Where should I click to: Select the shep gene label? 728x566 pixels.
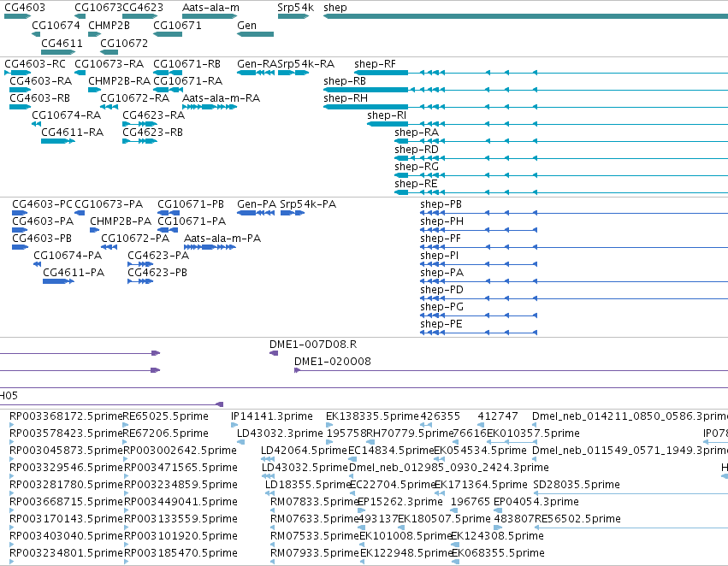(x=335, y=8)
